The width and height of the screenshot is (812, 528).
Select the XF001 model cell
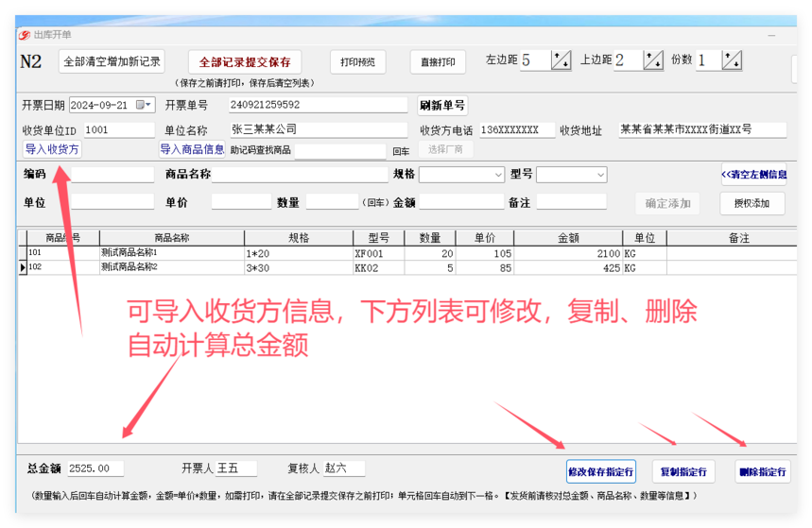coord(378,253)
